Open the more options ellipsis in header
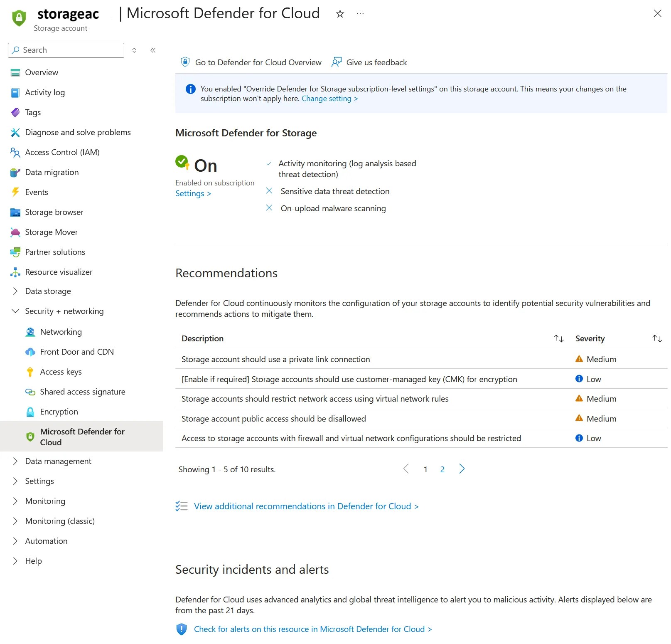671x644 pixels. pyautogui.click(x=360, y=14)
